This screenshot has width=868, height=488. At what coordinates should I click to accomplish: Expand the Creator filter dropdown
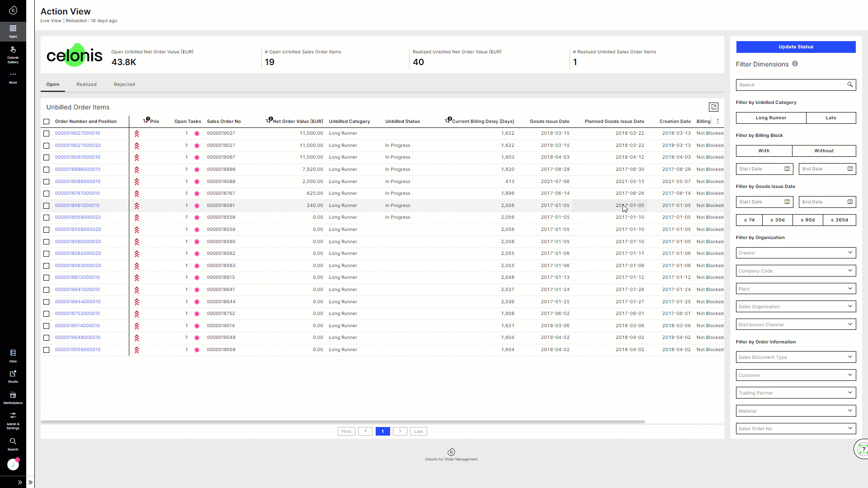click(795, 253)
